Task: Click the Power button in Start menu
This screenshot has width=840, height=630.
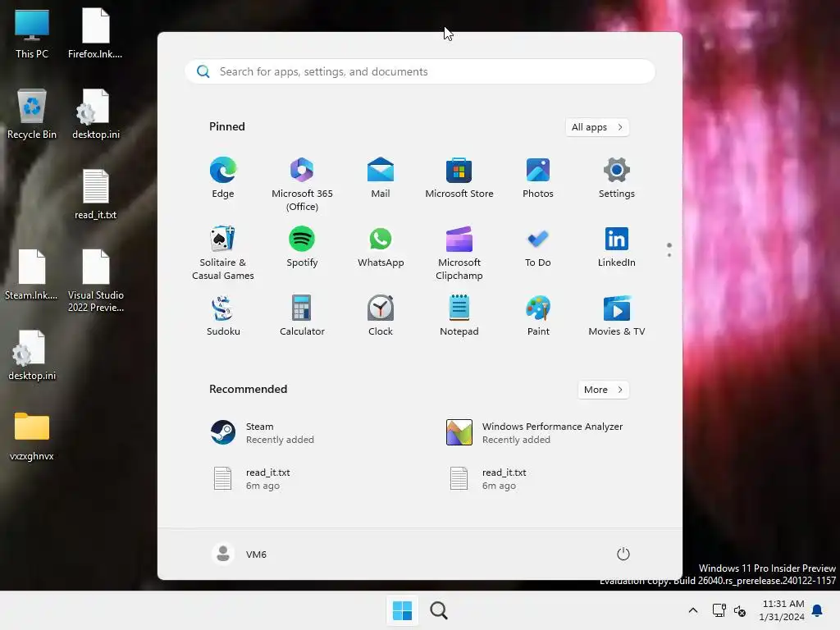Action: tap(623, 554)
